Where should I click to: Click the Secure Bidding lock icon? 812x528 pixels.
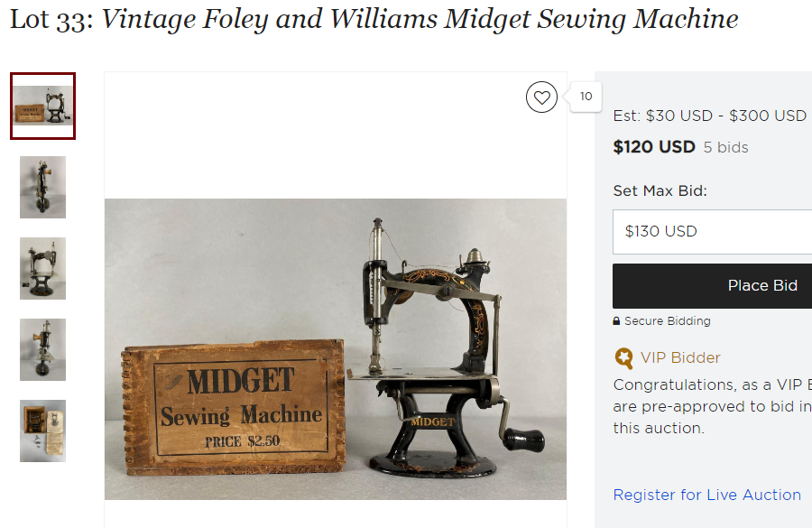click(x=616, y=321)
